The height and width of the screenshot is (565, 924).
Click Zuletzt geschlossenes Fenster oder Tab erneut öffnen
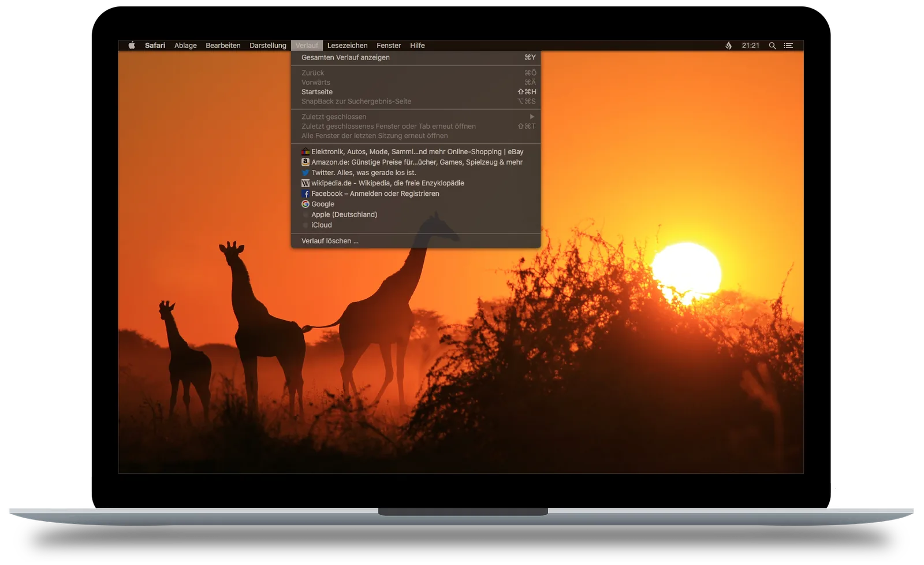[x=416, y=126]
